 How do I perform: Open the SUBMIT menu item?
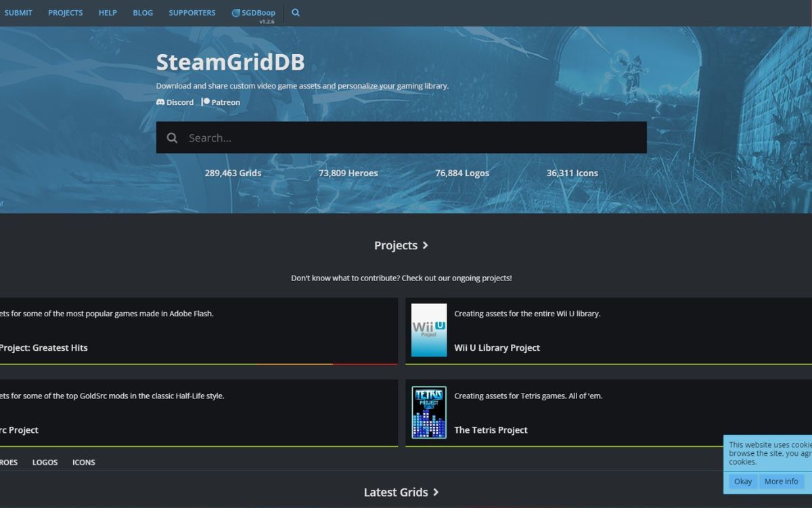[x=18, y=12]
